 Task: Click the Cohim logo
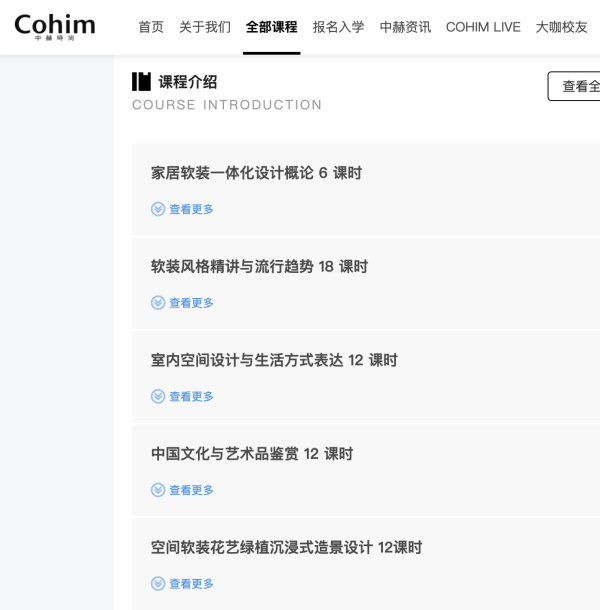coord(55,26)
